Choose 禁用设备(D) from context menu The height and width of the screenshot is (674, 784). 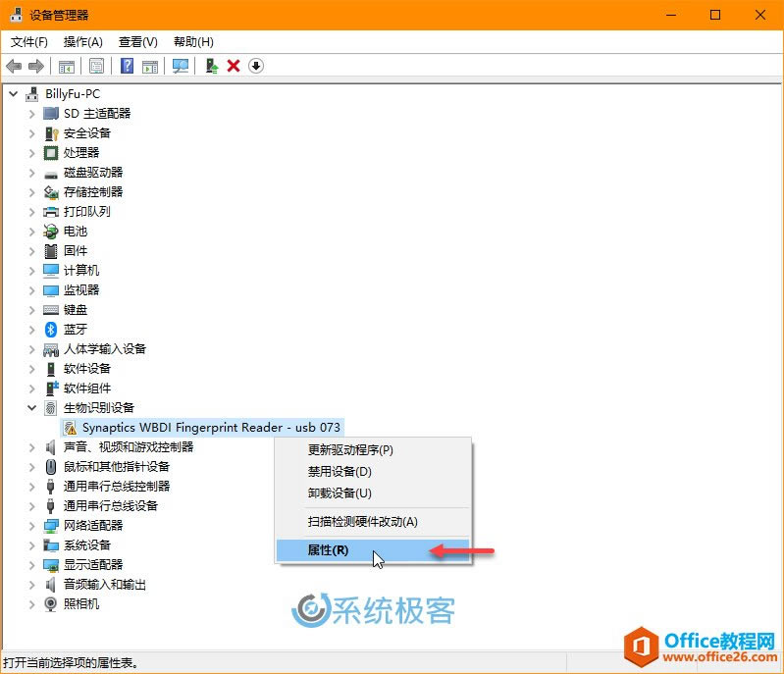(x=373, y=472)
